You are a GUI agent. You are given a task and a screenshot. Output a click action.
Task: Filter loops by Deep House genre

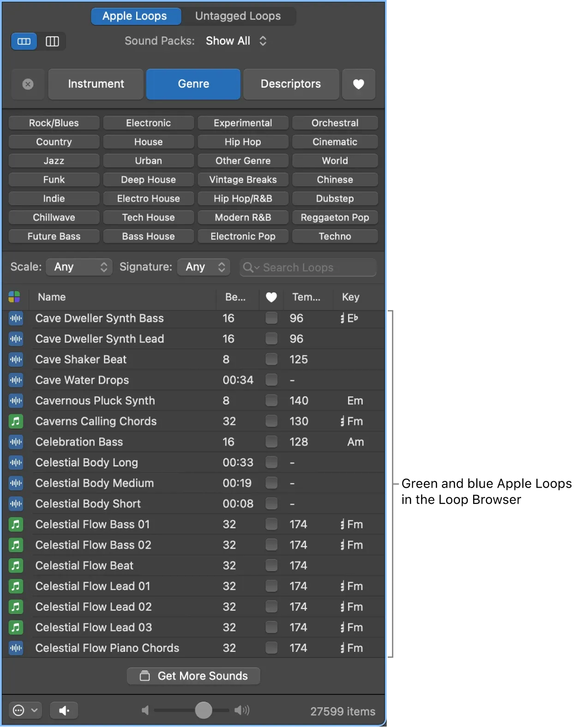pyautogui.click(x=148, y=180)
